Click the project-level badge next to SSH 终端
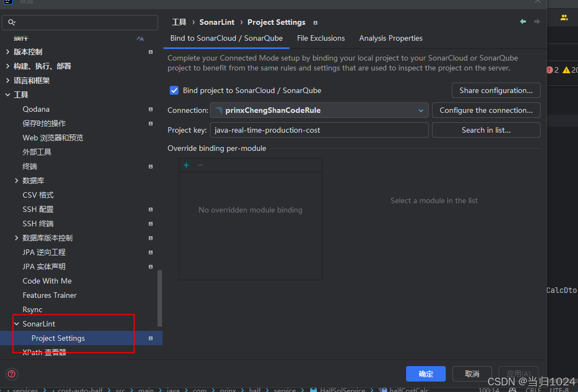578x392 pixels. tap(150, 224)
